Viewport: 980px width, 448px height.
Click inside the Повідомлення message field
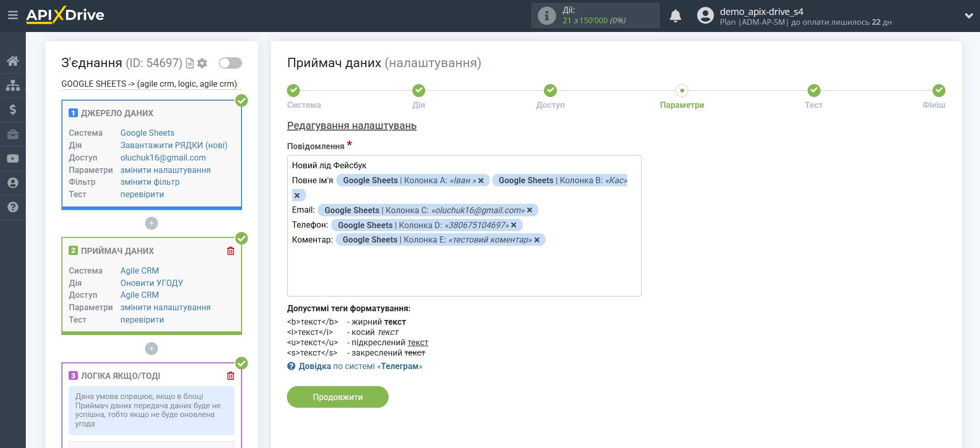point(464,226)
